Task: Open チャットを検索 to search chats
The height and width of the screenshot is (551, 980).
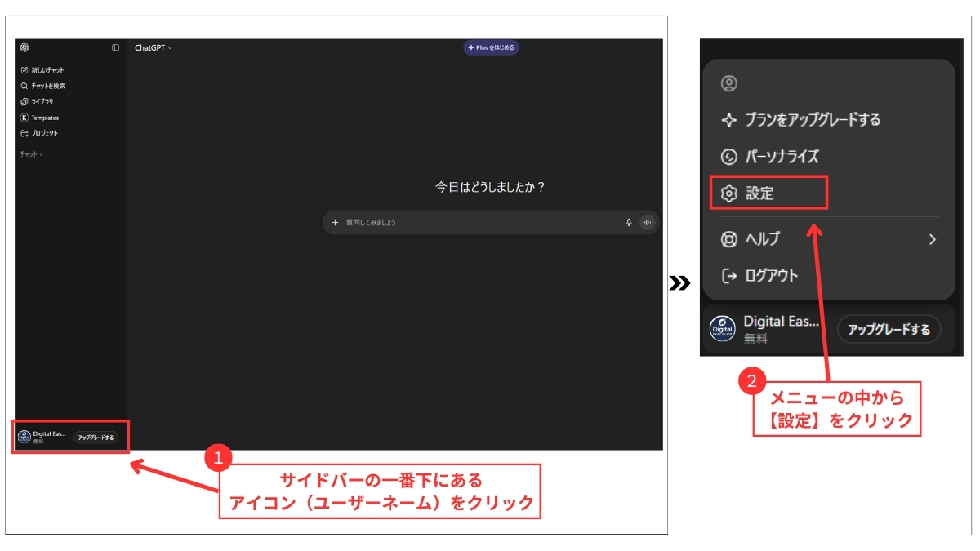Action: pos(43,86)
